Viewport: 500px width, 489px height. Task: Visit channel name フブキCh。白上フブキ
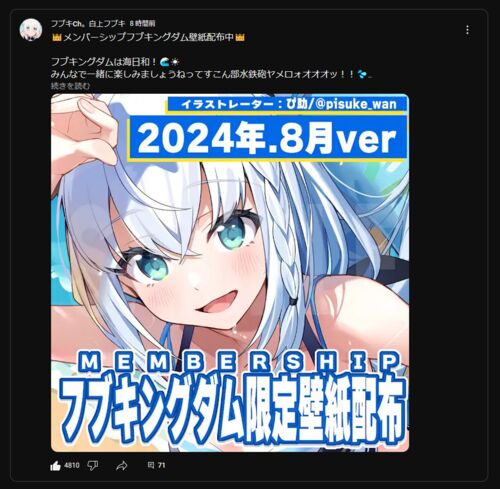coord(88,23)
